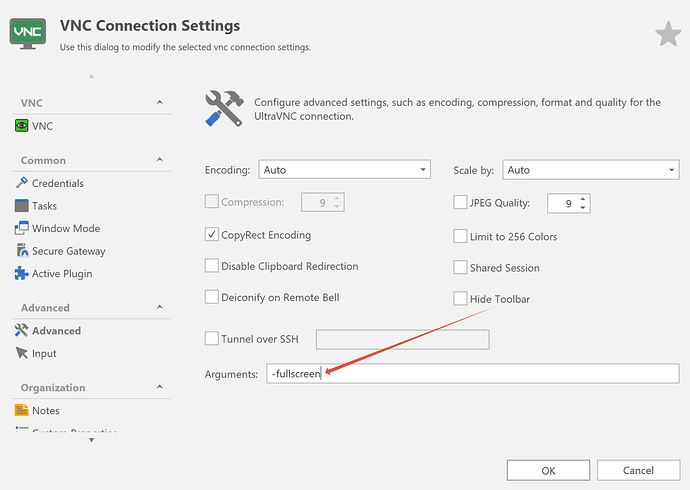The width and height of the screenshot is (690, 490).
Task: Select Input in the Advanced section
Action: click(x=44, y=354)
